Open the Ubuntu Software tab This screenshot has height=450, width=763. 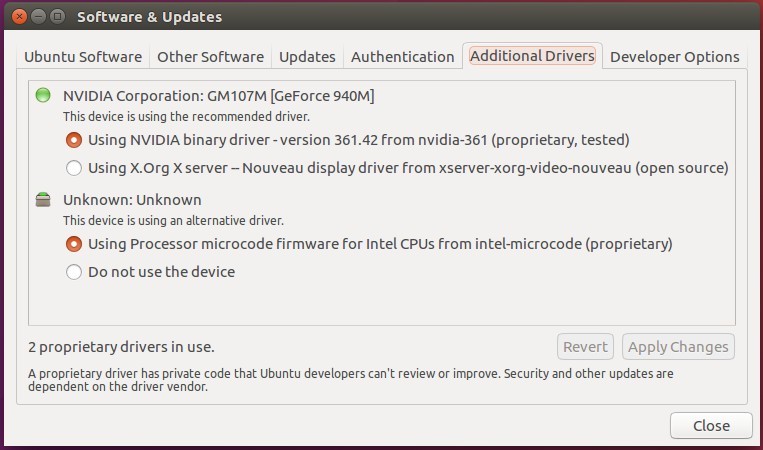[83, 57]
